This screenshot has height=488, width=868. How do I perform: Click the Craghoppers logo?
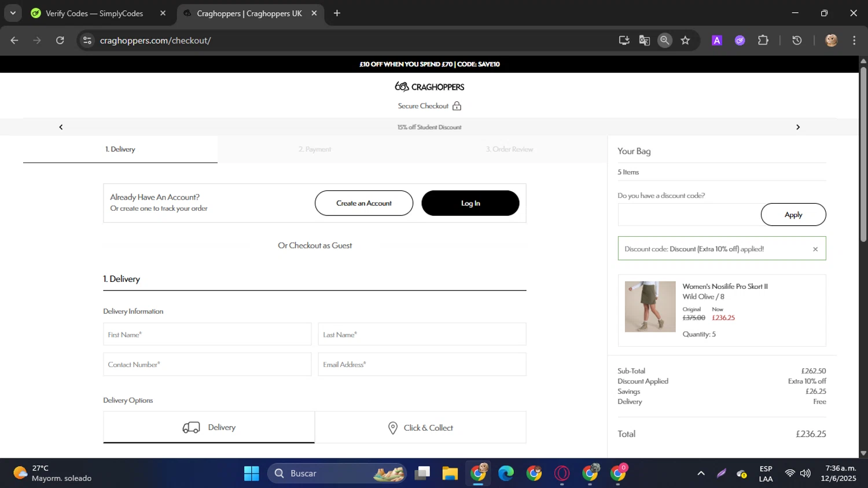(429, 87)
